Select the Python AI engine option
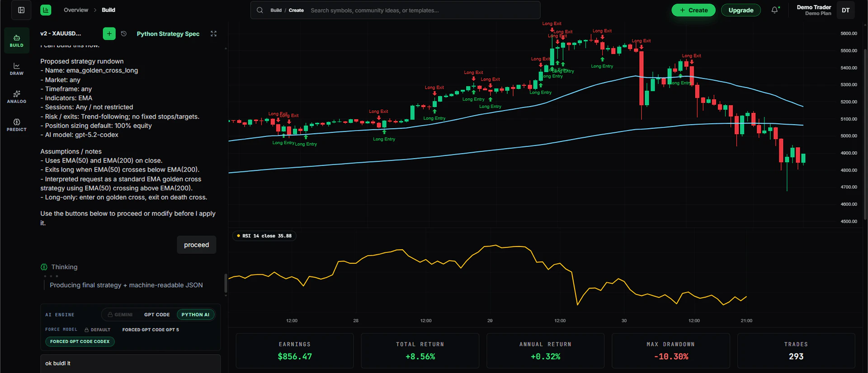 (195, 315)
